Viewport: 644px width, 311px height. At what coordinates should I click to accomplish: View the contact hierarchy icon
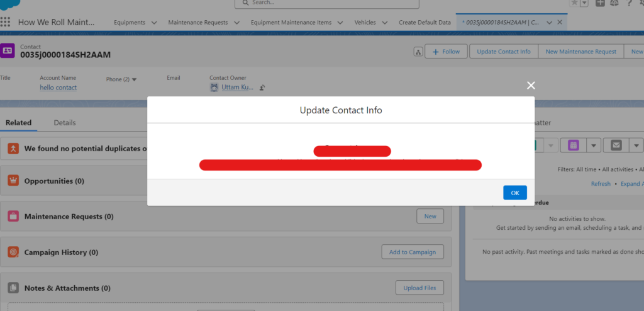pos(418,52)
